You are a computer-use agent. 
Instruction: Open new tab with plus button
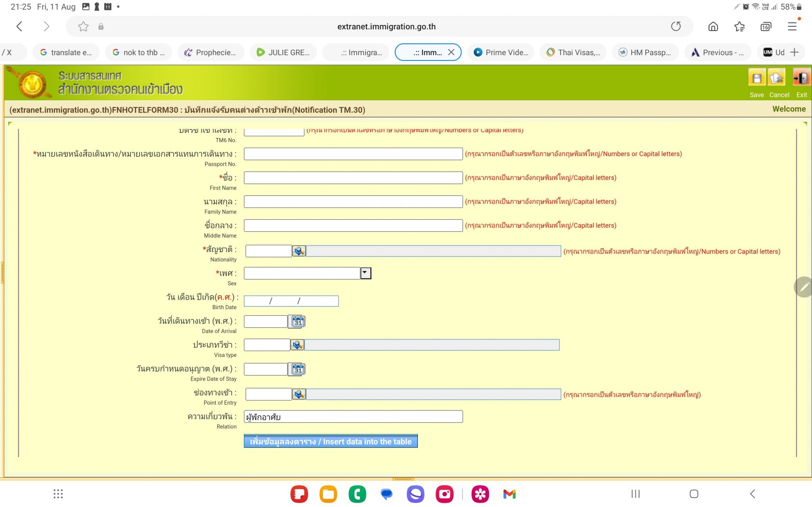click(x=794, y=52)
